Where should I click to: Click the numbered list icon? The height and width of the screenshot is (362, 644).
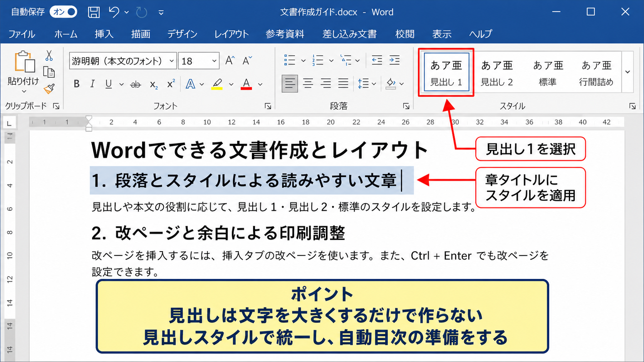tap(318, 60)
